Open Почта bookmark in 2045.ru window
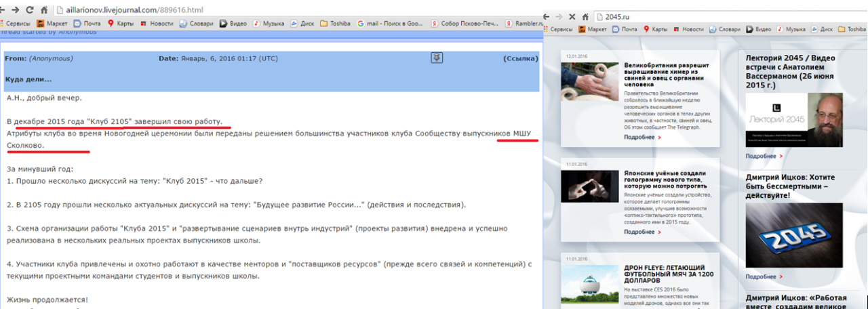Image resolution: width=868 pixels, height=309 pixels. [x=625, y=29]
